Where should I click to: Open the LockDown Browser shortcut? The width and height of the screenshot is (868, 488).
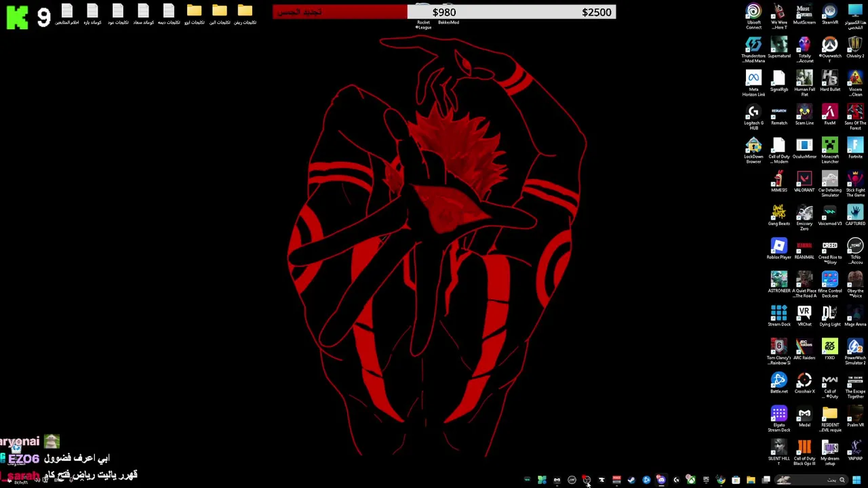pyautogui.click(x=753, y=150)
